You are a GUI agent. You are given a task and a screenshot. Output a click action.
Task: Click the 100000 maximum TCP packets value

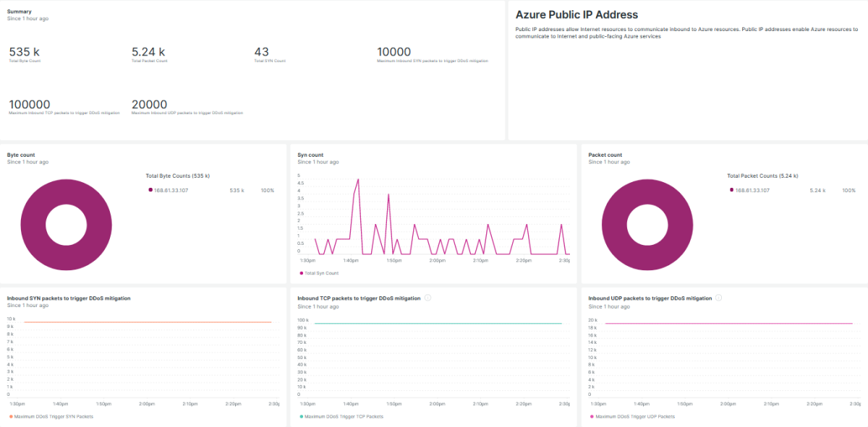tap(30, 105)
